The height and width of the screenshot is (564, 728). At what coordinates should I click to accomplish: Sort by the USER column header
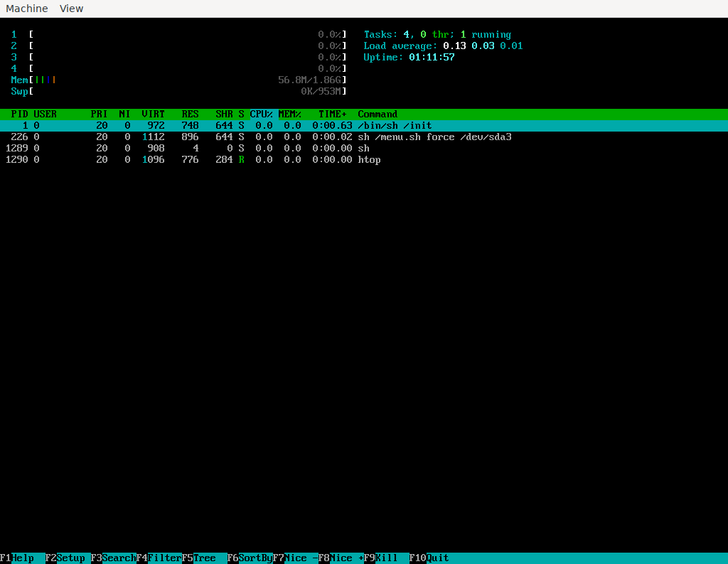[45, 115]
